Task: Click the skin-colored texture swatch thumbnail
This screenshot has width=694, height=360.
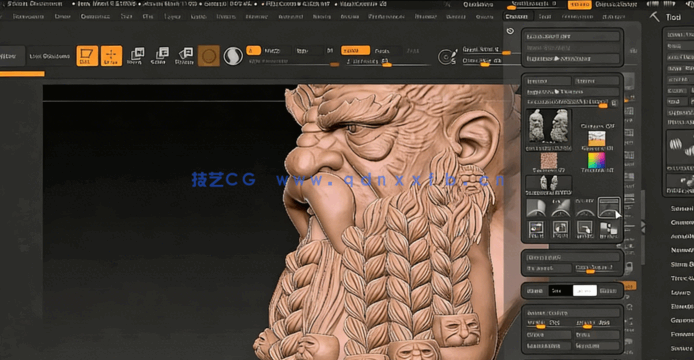Action: pyautogui.click(x=549, y=161)
